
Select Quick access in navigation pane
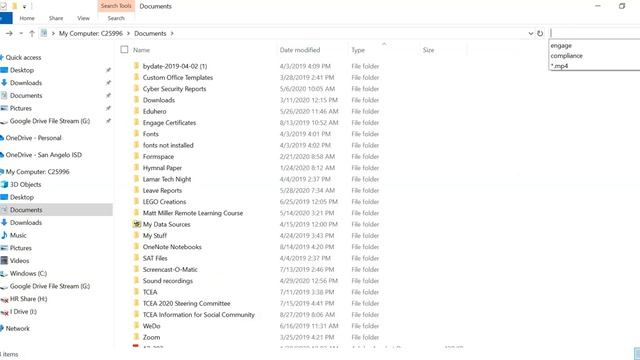point(23,58)
